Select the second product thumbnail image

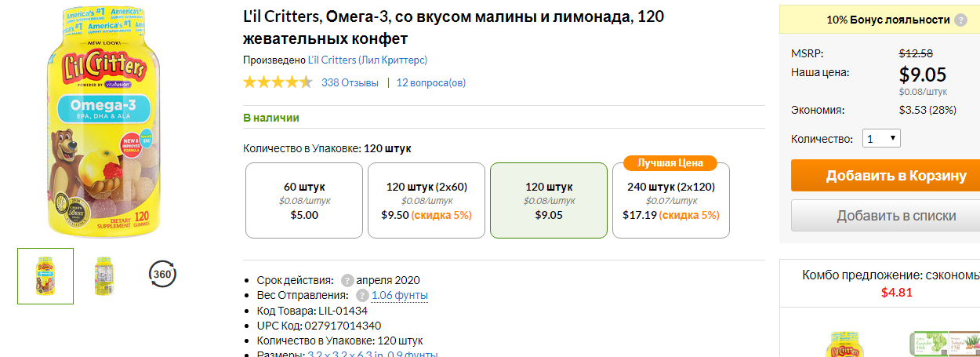[x=103, y=276]
